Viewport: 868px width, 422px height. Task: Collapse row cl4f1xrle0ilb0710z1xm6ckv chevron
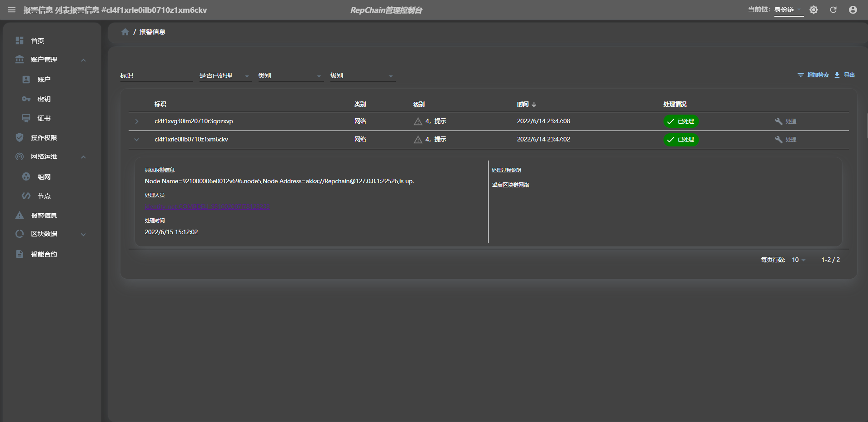tap(136, 140)
